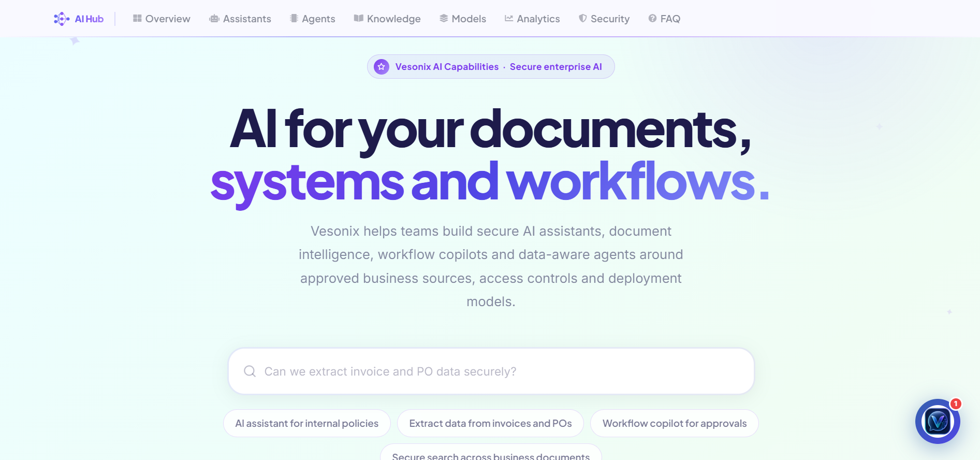Image resolution: width=980 pixels, height=460 pixels.
Task: Go to Assistants in navigation
Action: click(240, 19)
